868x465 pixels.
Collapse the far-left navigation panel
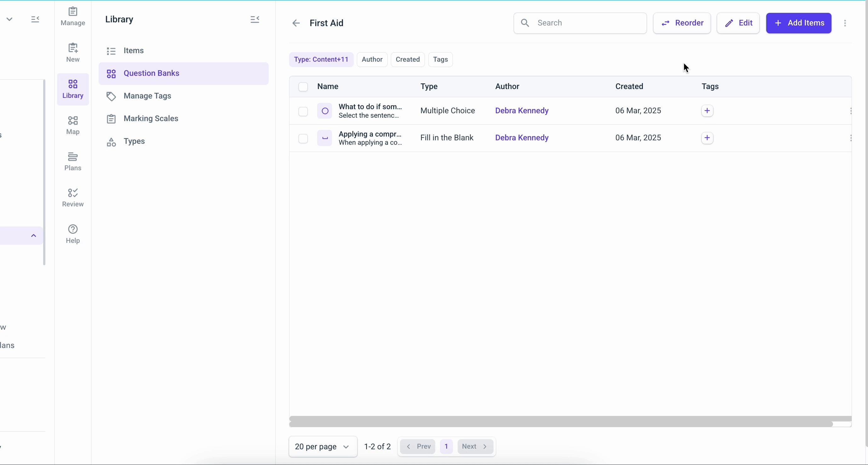[35, 20]
